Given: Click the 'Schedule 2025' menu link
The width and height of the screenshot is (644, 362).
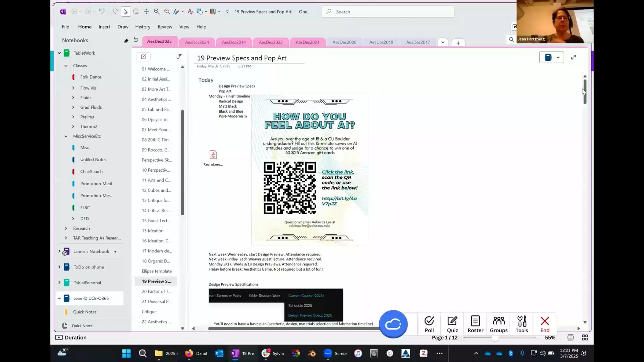Looking at the screenshot, I should (300, 306).
